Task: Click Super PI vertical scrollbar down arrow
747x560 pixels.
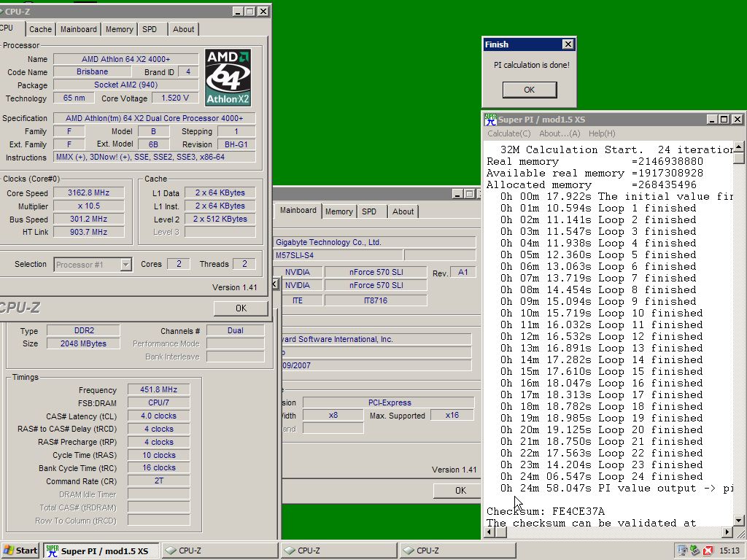Action: coord(739,521)
